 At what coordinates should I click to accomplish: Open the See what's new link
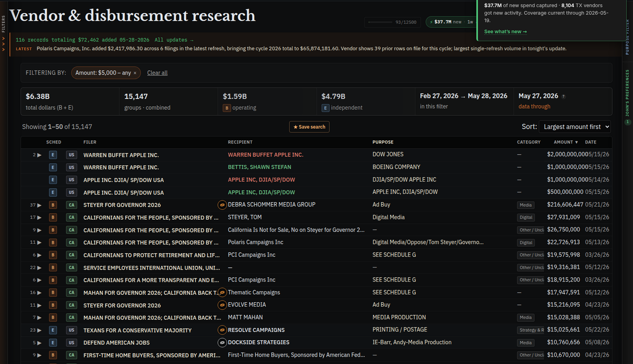505,32
